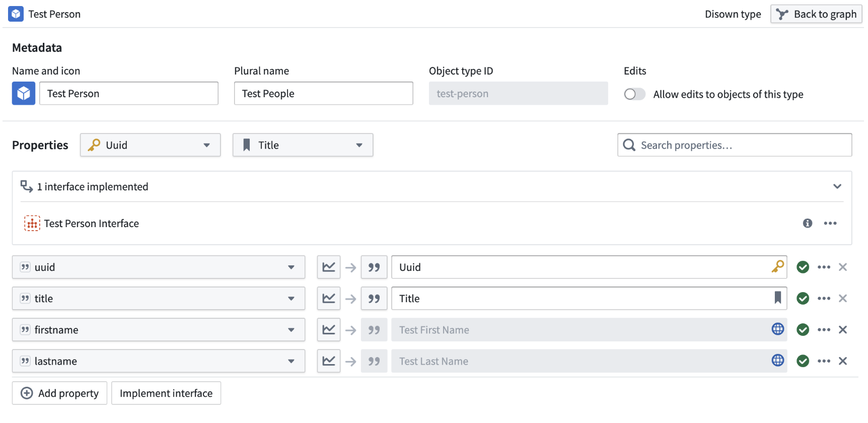This screenshot has width=868, height=423.
Task: Click the Object type ID field test-person
Action: coord(519,93)
